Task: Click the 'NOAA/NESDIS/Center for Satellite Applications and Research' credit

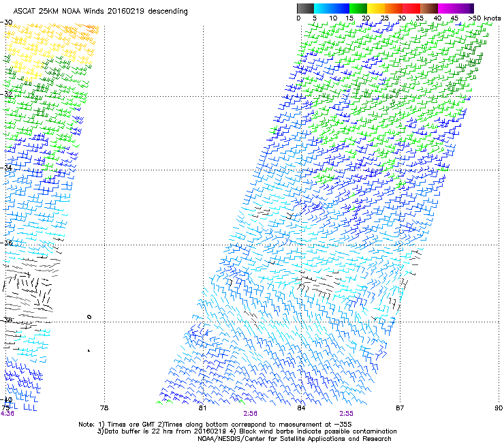Action: tap(294, 438)
